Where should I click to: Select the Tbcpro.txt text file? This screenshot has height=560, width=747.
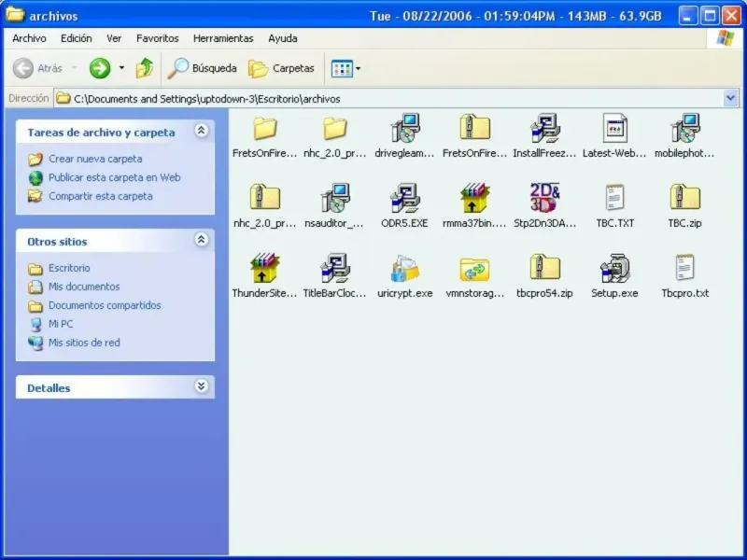[x=684, y=269]
